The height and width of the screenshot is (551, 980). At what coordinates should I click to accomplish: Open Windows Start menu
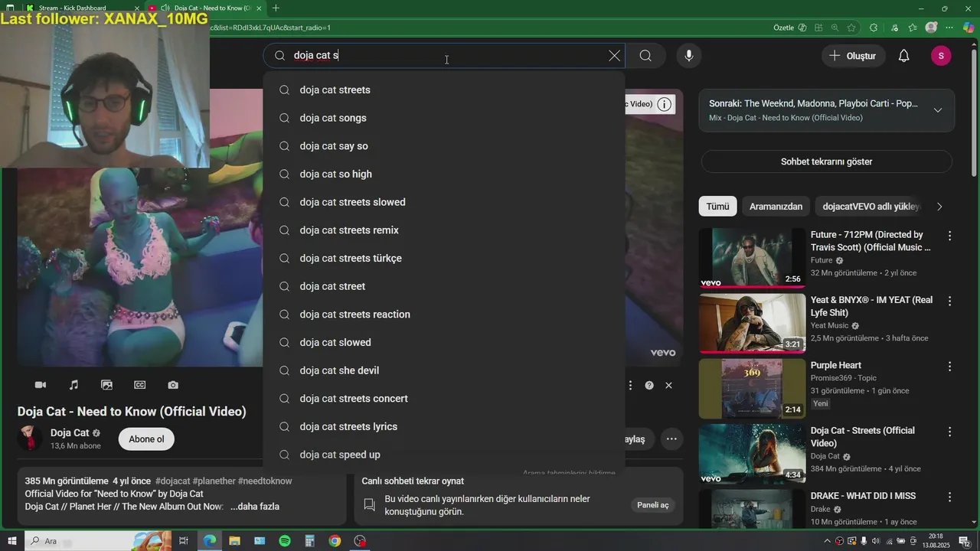tap(11, 541)
